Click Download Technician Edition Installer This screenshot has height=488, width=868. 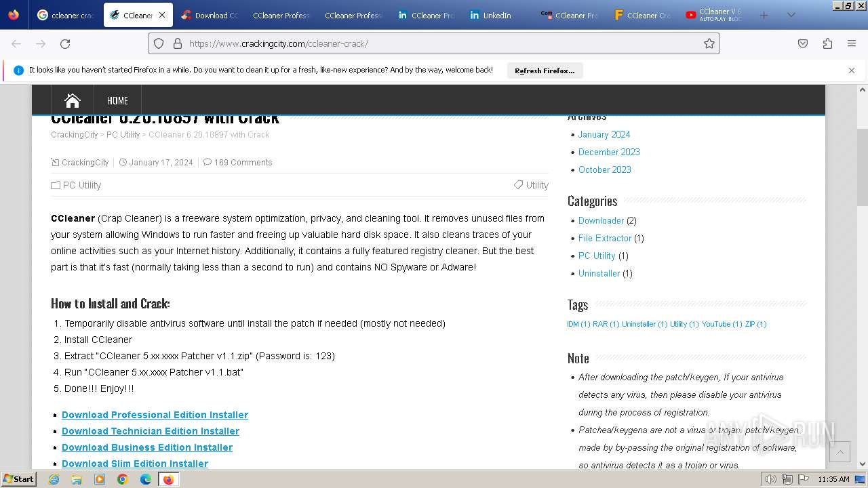click(151, 431)
